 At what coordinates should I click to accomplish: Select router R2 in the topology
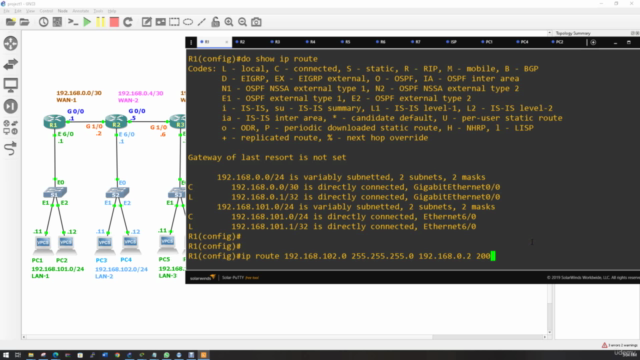pyautogui.click(x=116, y=122)
